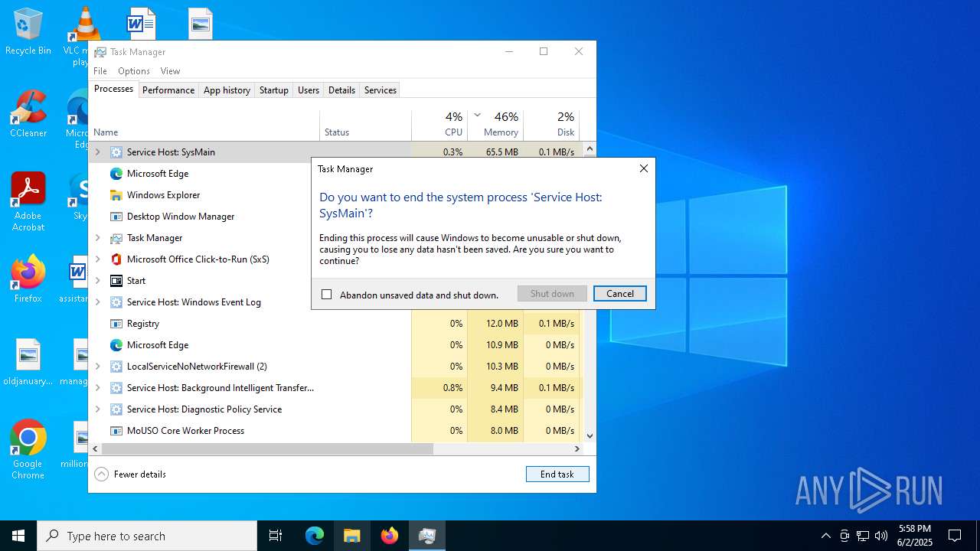Click the Windows Event Log service icon

click(116, 302)
